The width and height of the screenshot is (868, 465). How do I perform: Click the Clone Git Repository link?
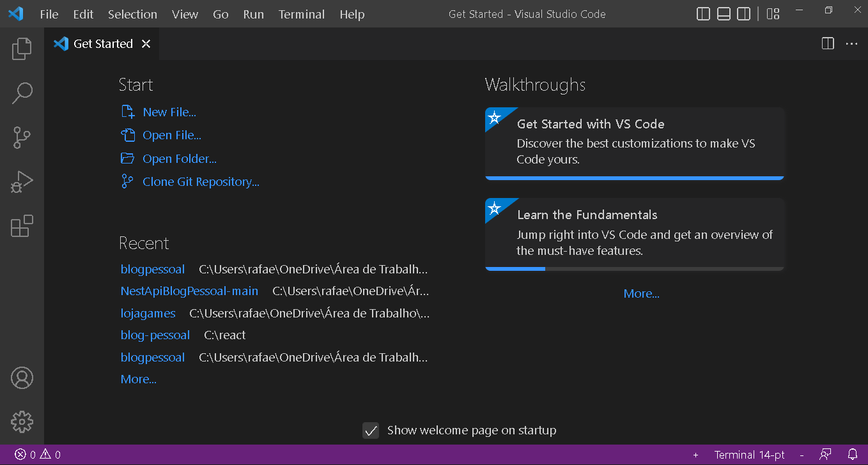coord(201,182)
